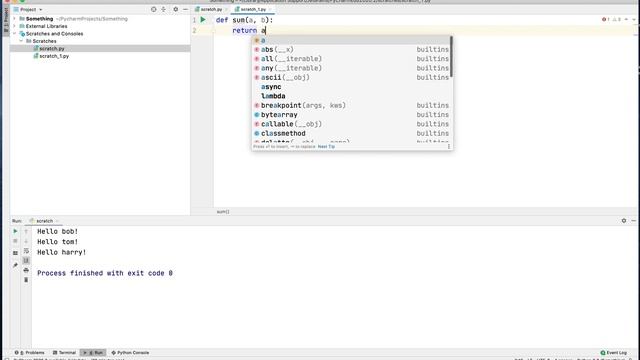Choose abs(__x) completion suggestion

(x=351, y=49)
